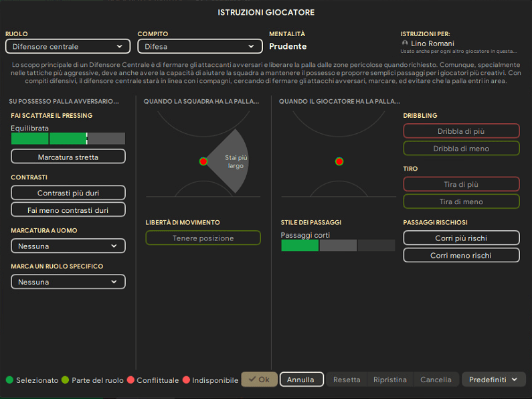This screenshot has width=532, height=399.
Task: Adjust the pressing trigger 'Equilibrata' slider
Action: 68,139
